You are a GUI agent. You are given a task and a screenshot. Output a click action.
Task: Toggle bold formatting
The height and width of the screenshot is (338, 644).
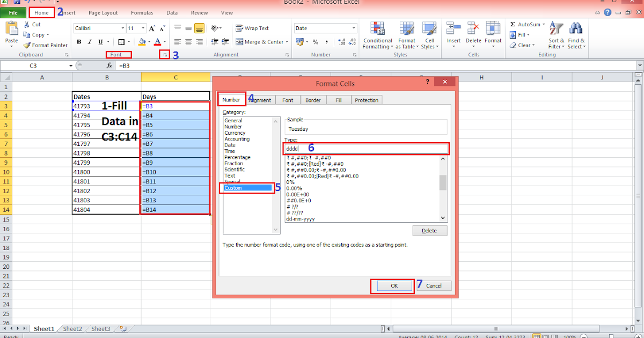point(78,41)
